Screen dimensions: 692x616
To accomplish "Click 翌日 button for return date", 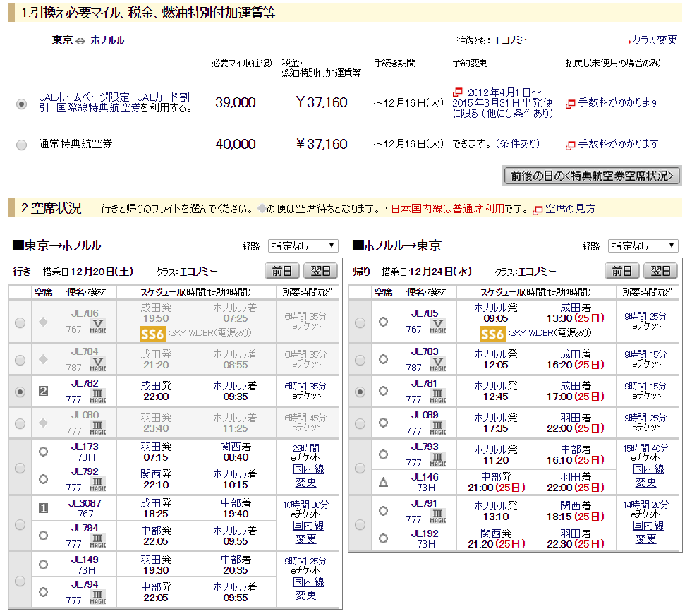I will pos(661,271).
